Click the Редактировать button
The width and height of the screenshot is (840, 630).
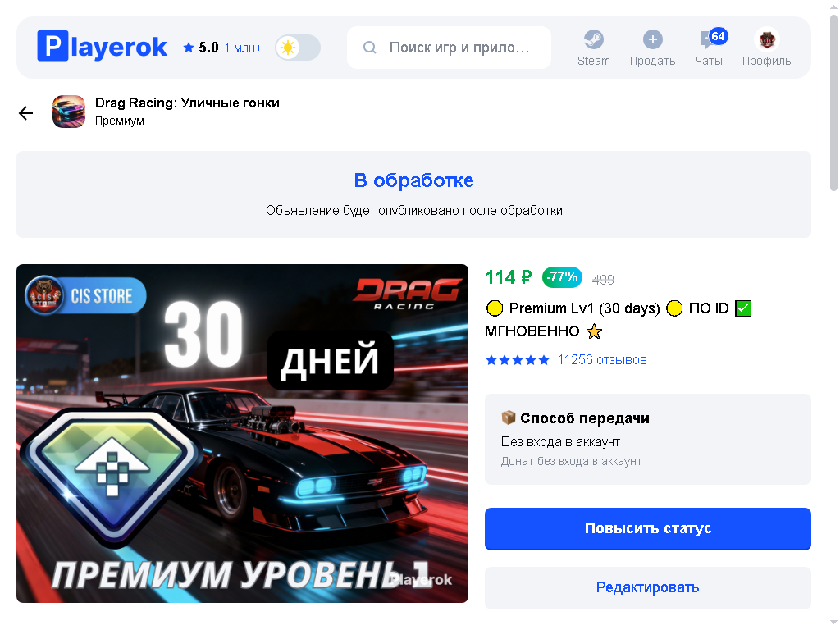(648, 587)
